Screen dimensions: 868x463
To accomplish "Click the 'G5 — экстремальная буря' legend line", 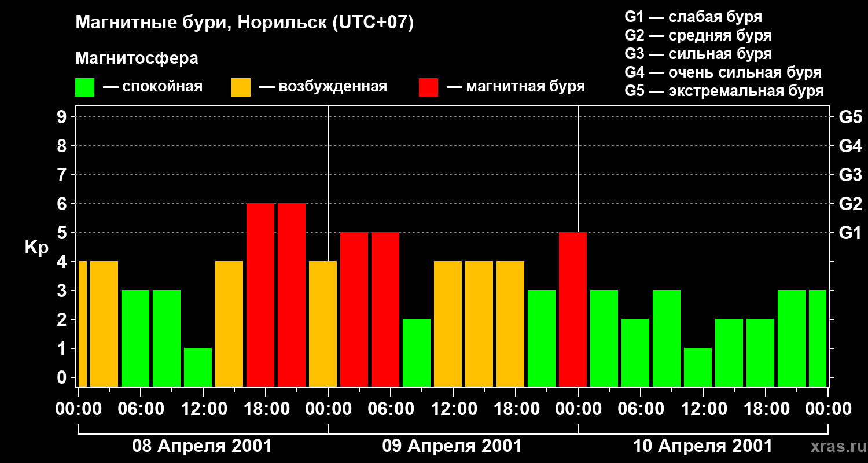I will click(x=724, y=91).
